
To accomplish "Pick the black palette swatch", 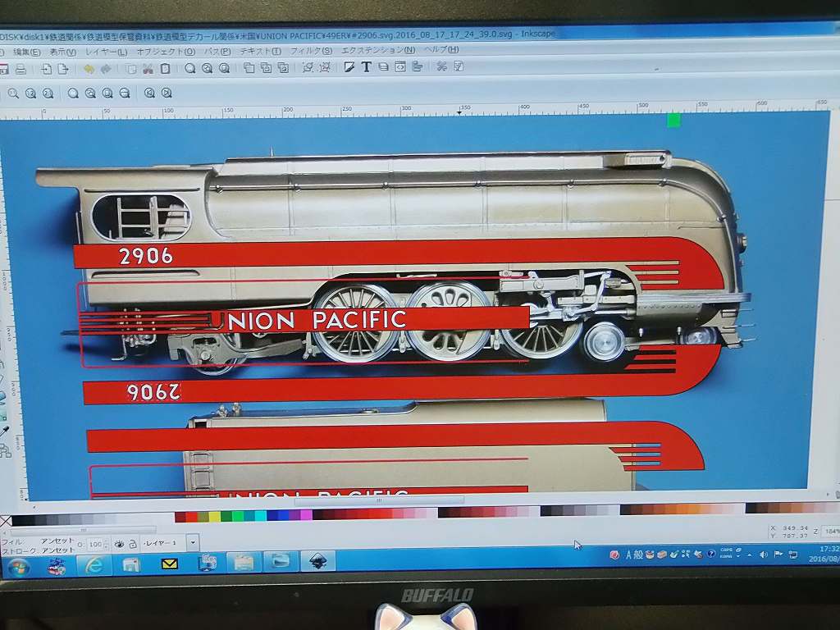I will tap(18, 520).
